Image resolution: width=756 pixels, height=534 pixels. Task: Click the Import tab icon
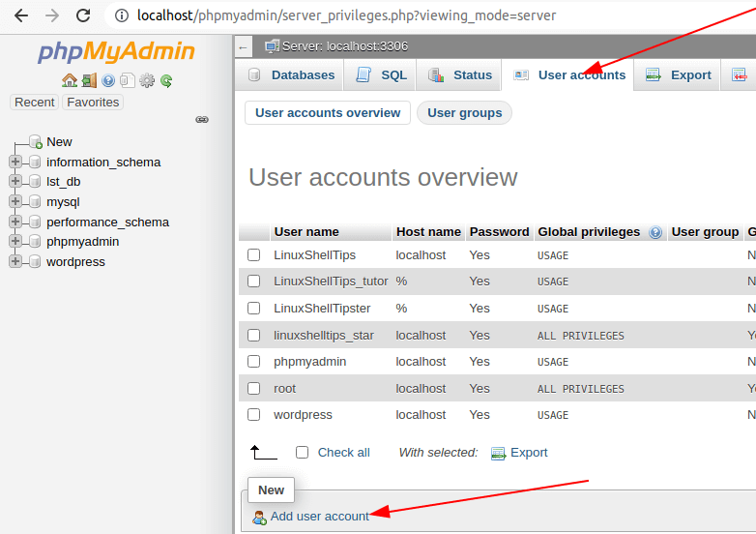click(x=740, y=74)
